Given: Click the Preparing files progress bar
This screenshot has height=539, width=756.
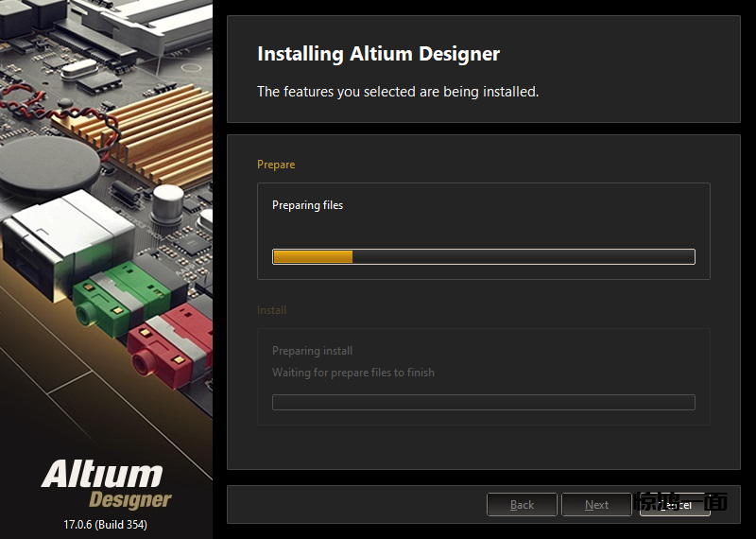Looking at the screenshot, I should [x=483, y=256].
